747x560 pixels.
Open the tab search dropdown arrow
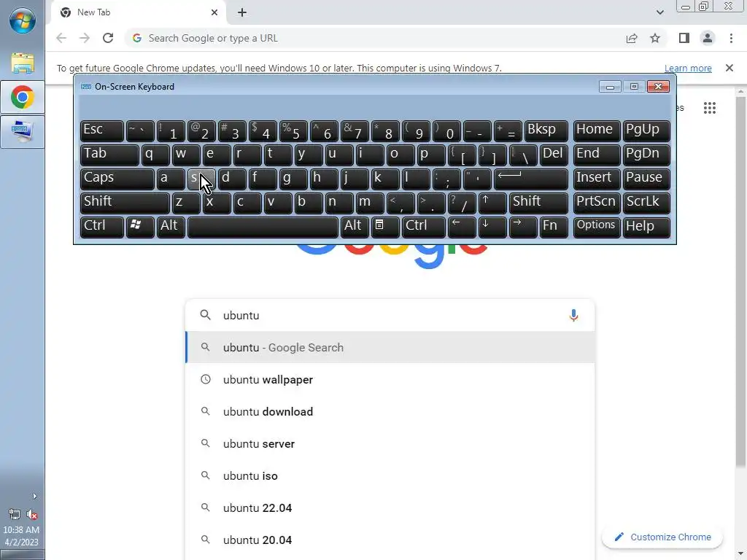[659, 12]
